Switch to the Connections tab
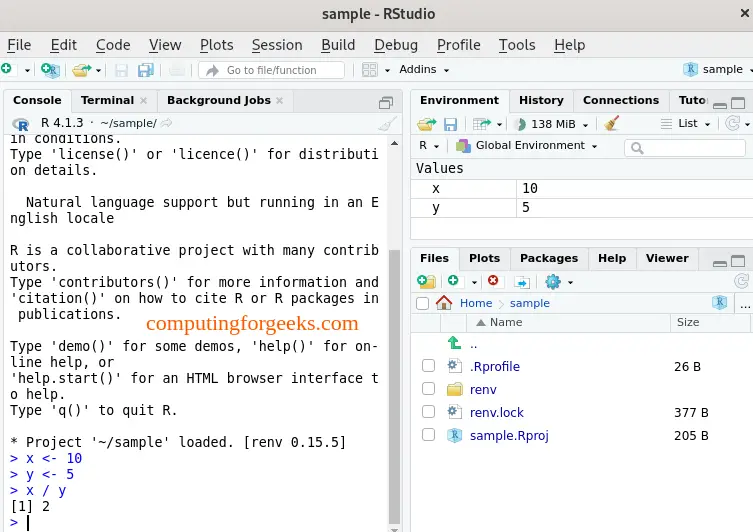 [x=620, y=100]
